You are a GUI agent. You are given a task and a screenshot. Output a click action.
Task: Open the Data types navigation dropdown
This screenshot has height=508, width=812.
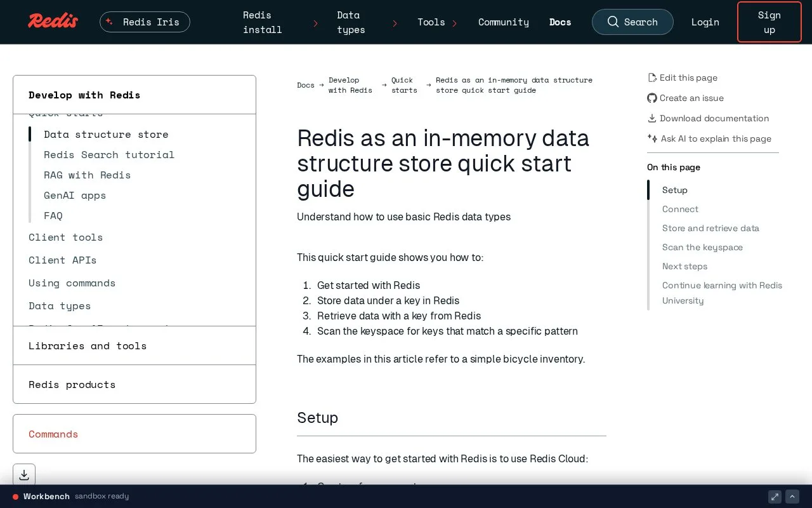pos(367,22)
